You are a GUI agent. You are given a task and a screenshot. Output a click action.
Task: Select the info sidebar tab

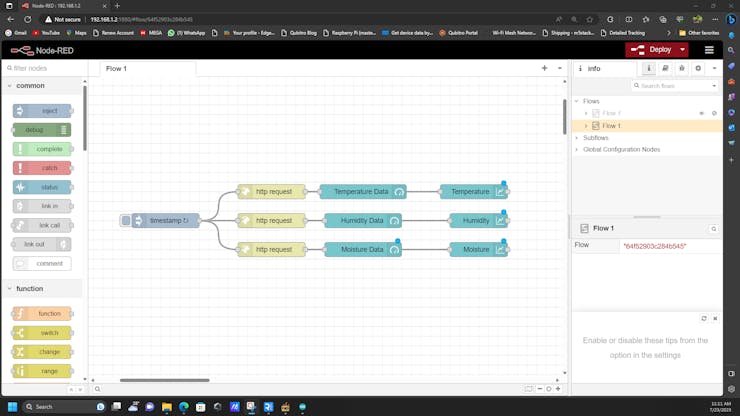pos(650,69)
